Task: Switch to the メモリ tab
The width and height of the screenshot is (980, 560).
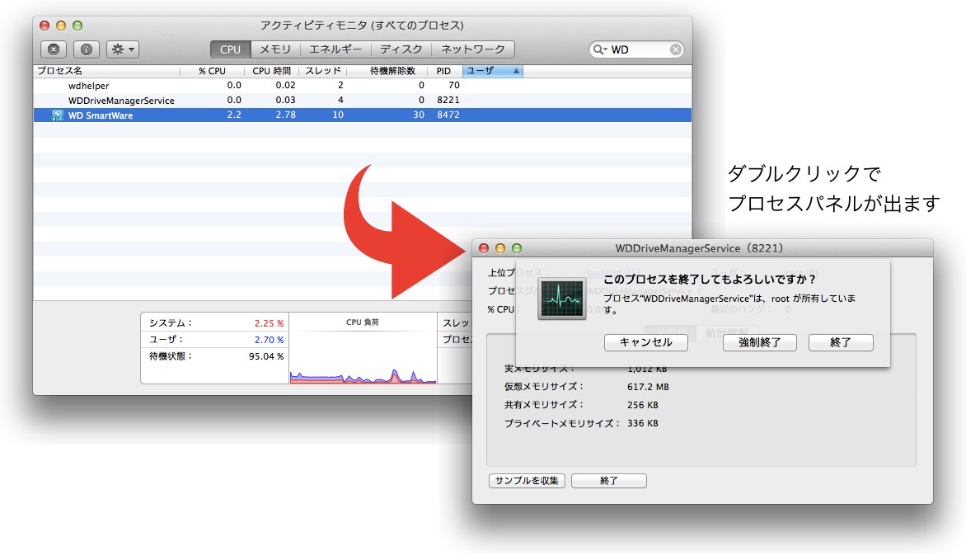Action: click(275, 49)
